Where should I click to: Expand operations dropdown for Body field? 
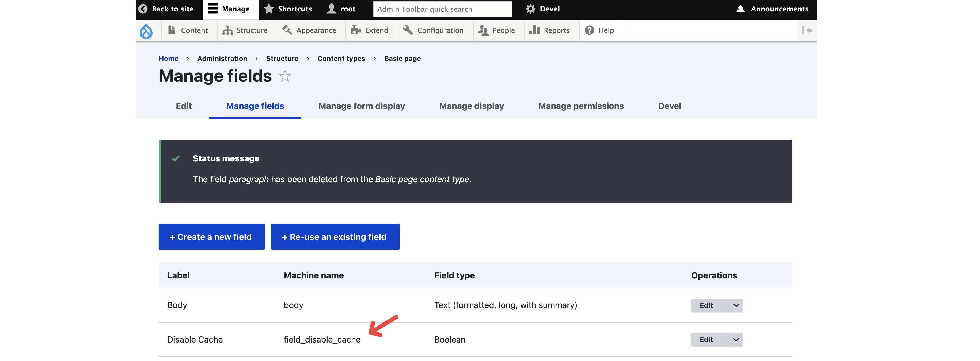click(736, 305)
